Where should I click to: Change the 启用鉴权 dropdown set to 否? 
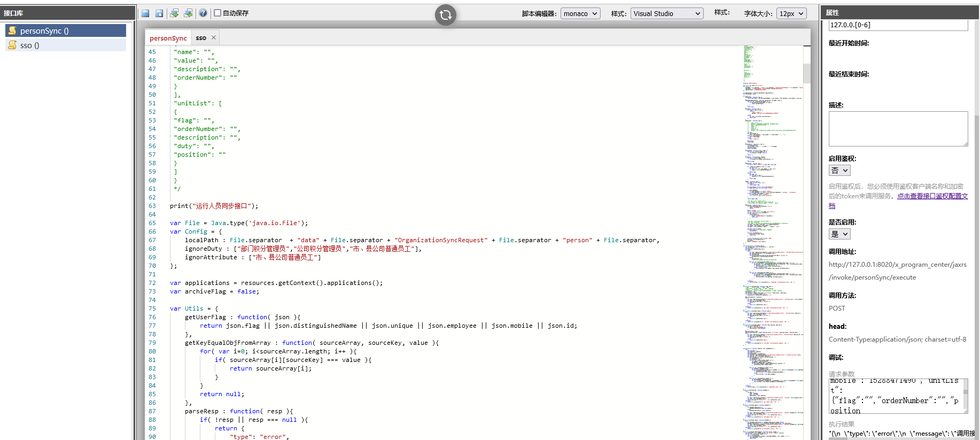[x=839, y=171]
